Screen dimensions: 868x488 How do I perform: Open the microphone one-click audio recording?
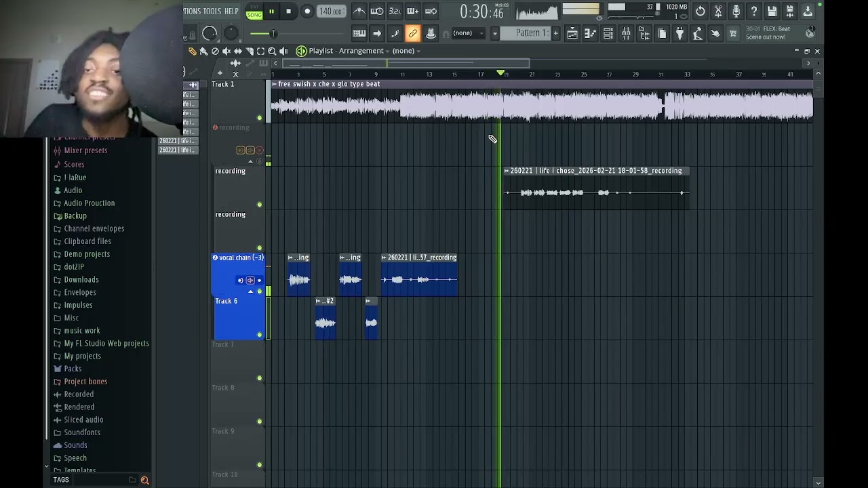[x=736, y=11]
